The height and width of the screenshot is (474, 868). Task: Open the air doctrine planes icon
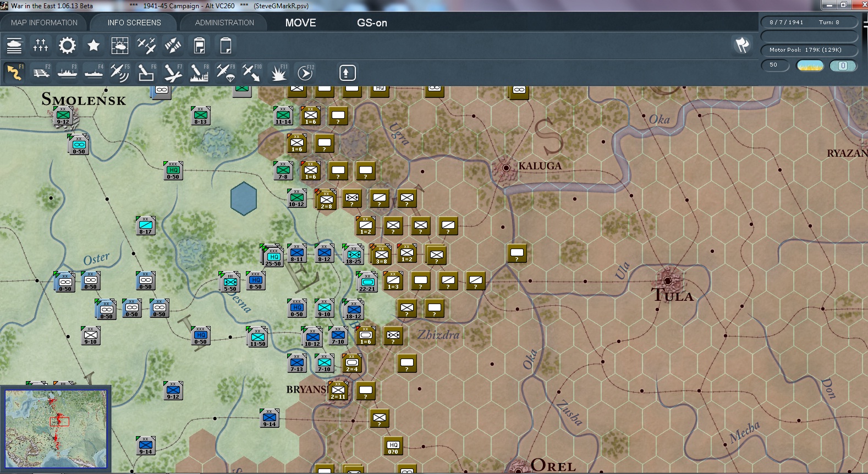coord(146,45)
